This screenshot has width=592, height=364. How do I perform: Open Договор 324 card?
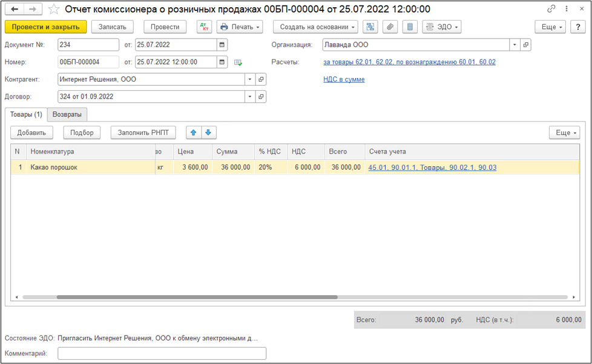pyautogui.click(x=261, y=97)
